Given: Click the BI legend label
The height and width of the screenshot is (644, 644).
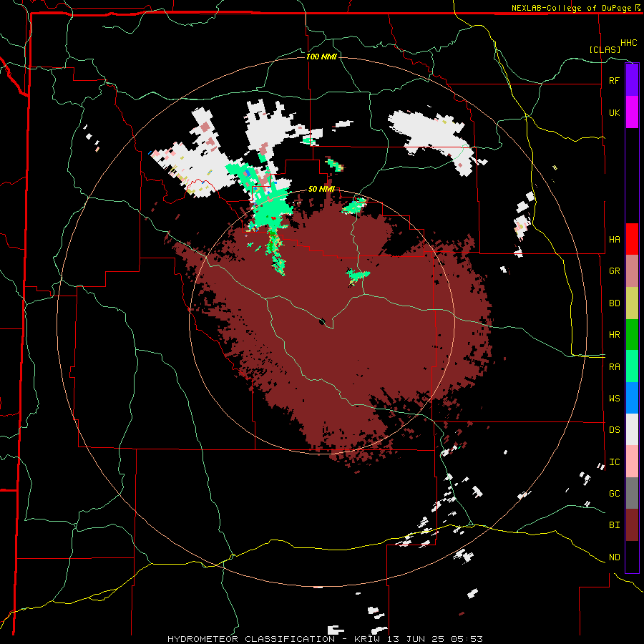Looking at the screenshot, I should [x=614, y=525].
